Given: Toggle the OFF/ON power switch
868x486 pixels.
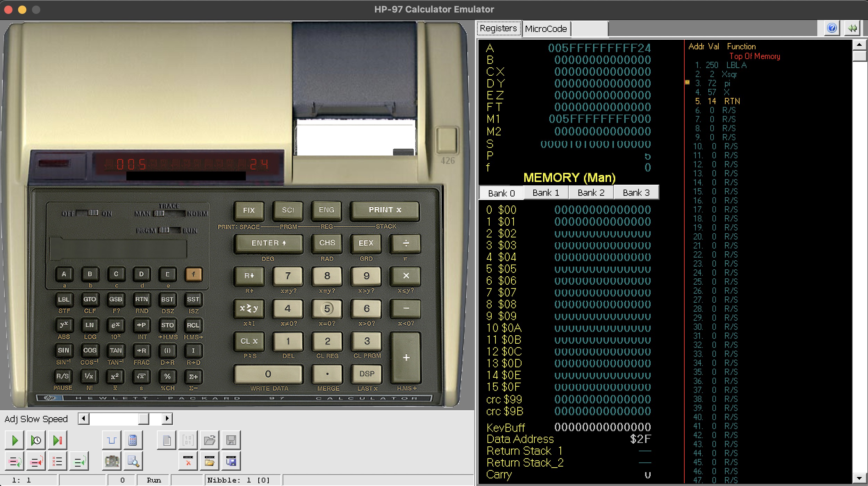Looking at the screenshot, I should click(x=87, y=213).
